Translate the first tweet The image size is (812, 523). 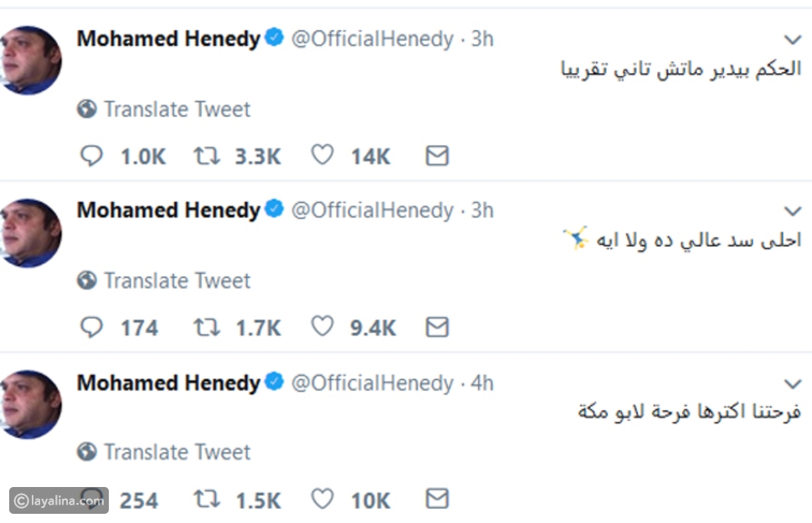click(x=176, y=109)
